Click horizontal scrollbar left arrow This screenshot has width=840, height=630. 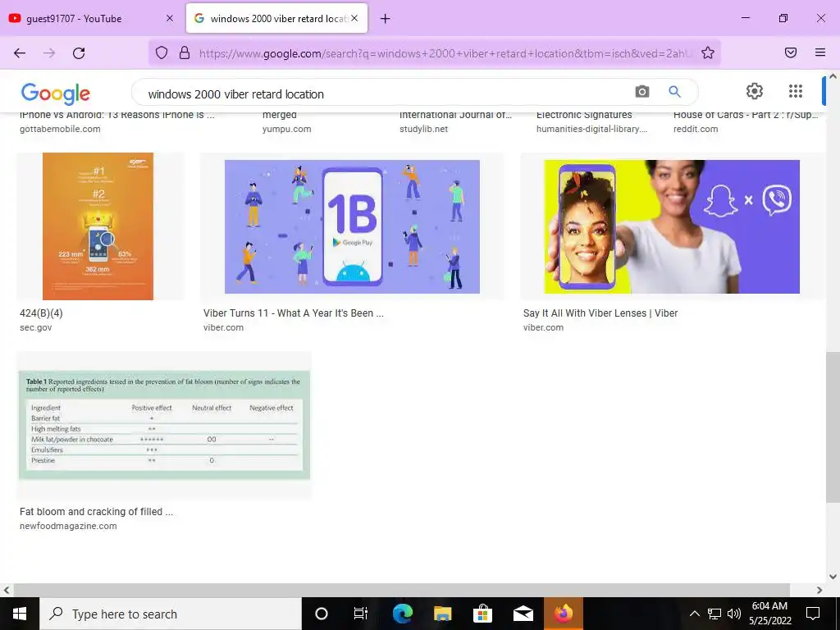[x=7, y=590]
